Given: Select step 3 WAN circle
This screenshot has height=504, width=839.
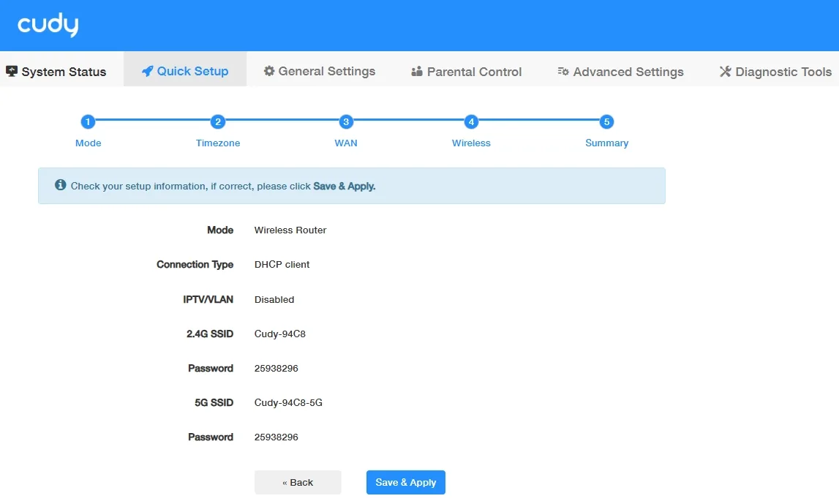Looking at the screenshot, I should (346, 122).
